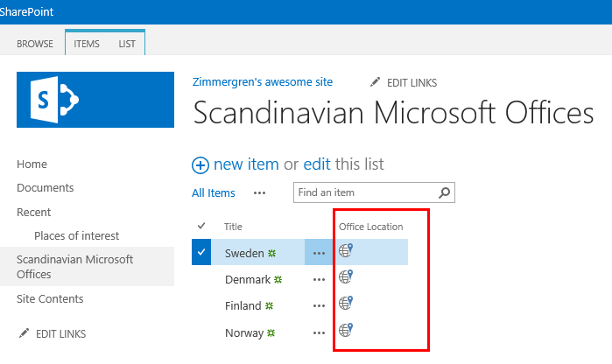
Task: Open views ellipsis next to All Items
Action: 259,192
